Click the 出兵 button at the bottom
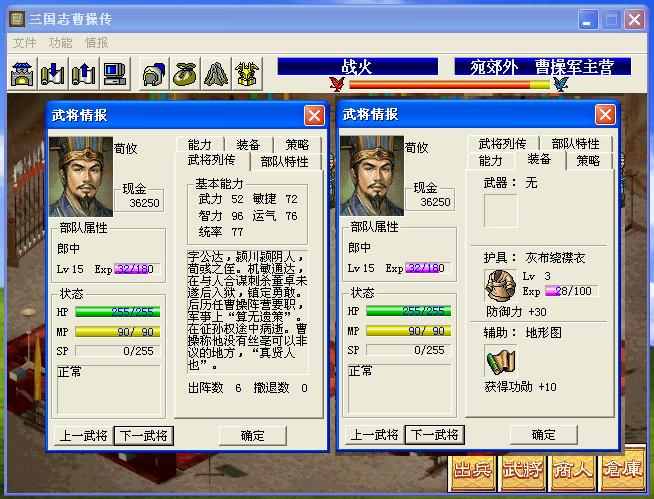 click(472, 470)
